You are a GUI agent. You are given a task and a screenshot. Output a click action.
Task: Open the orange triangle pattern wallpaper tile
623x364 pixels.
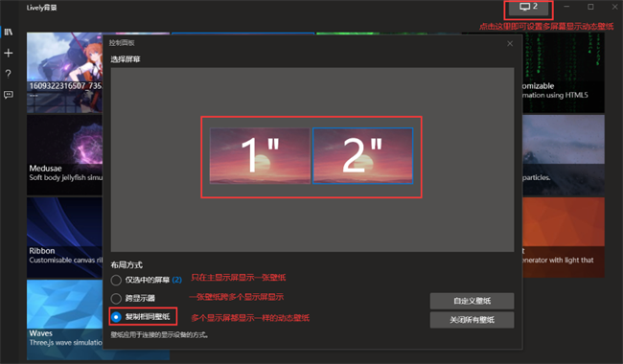[564, 238]
